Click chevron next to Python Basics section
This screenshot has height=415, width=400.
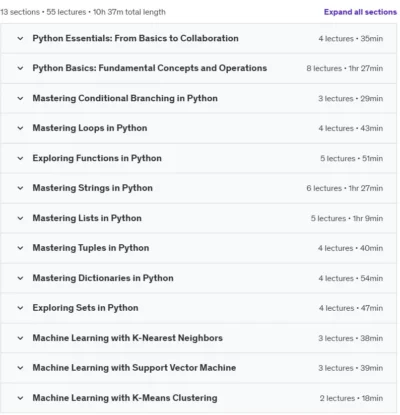tap(20, 68)
